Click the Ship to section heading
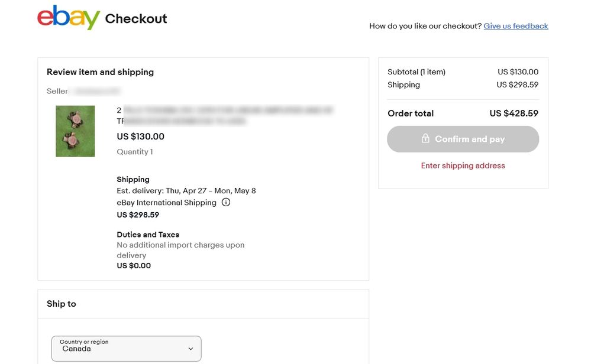Image resolution: width=591 pixels, height=364 pixels. coord(62,304)
